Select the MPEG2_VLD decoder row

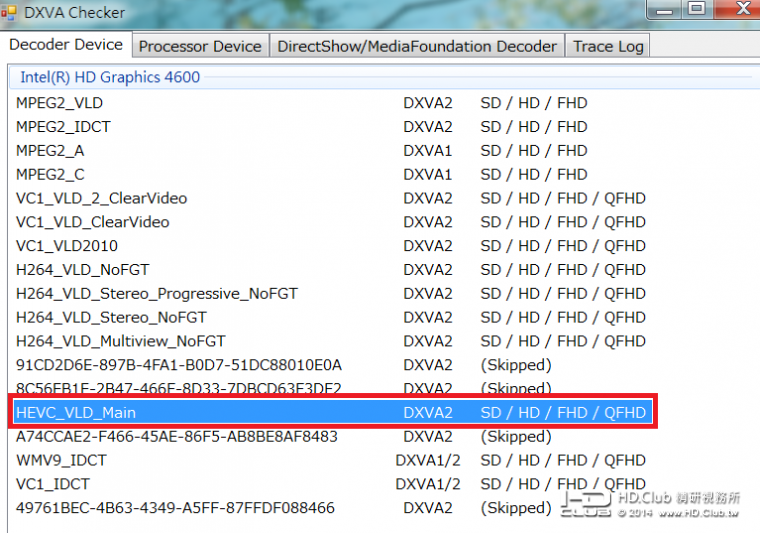(59, 103)
